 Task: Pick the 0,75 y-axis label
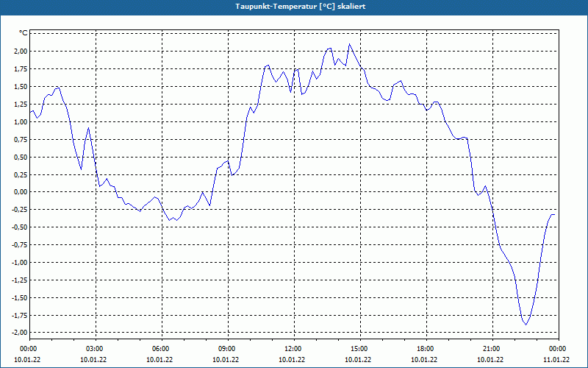tap(21, 139)
